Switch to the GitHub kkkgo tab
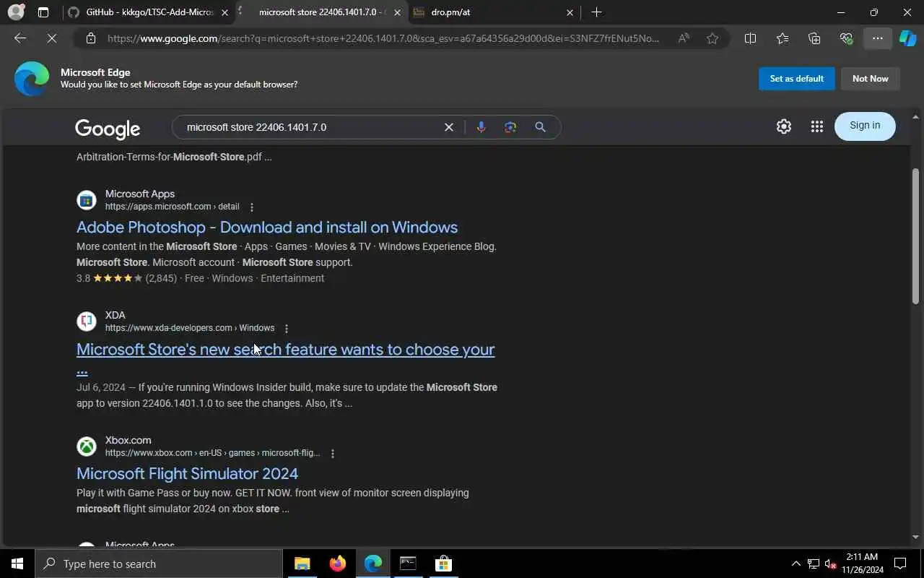Viewport: 924px width, 578px height. [149, 12]
